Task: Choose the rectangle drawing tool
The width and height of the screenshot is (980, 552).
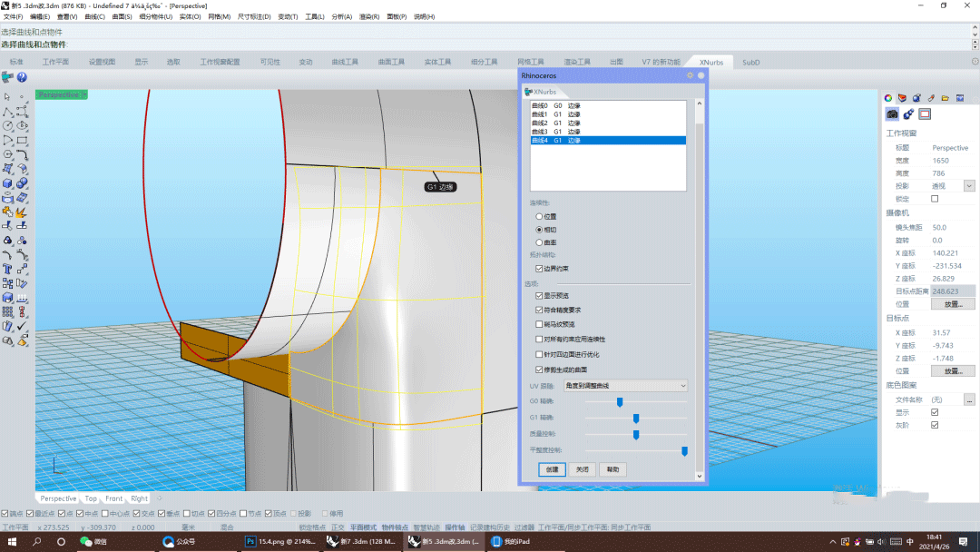Action: 22,140
